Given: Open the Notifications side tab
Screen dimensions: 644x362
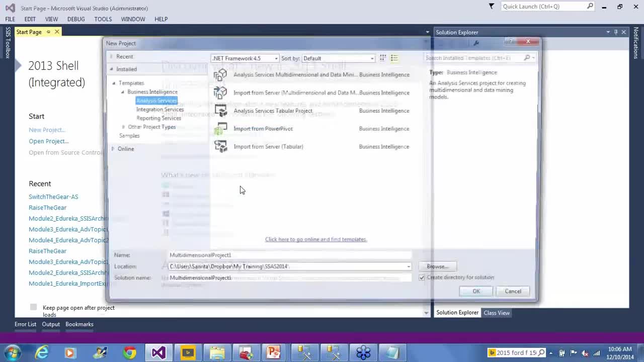Looking at the screenshot, I should (x=636, y=43).
